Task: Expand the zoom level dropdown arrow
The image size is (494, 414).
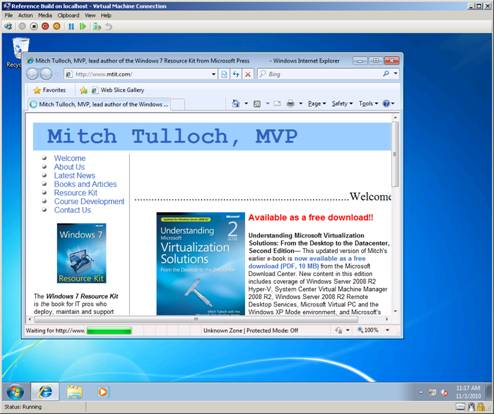Action: click(x=387, y=330)
